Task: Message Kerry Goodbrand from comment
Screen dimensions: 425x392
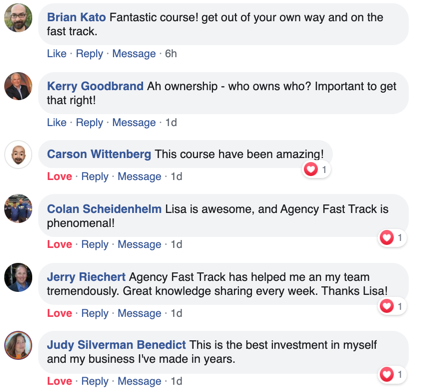Action: pyautogui.click(x=134, y=123)
